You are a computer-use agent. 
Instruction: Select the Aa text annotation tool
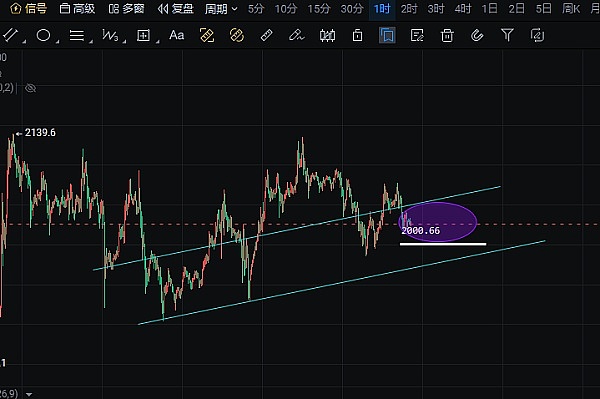pyautogui.click(x=176, y=35)
